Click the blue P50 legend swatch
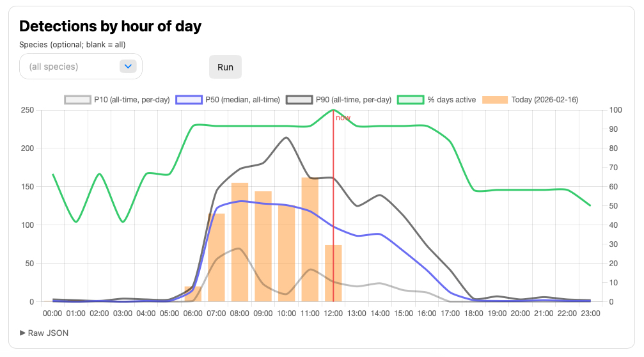 click(189, 100)
